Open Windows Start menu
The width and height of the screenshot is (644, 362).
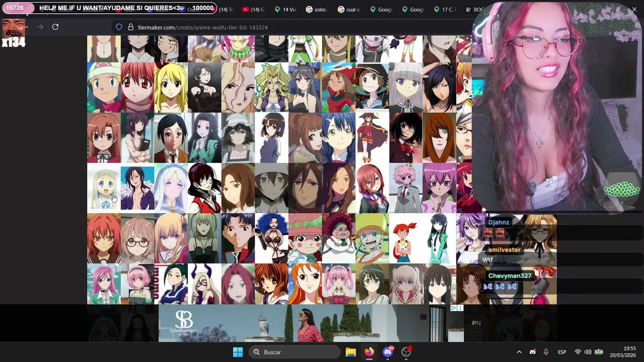pyautogui.click(x=238, y=352)
